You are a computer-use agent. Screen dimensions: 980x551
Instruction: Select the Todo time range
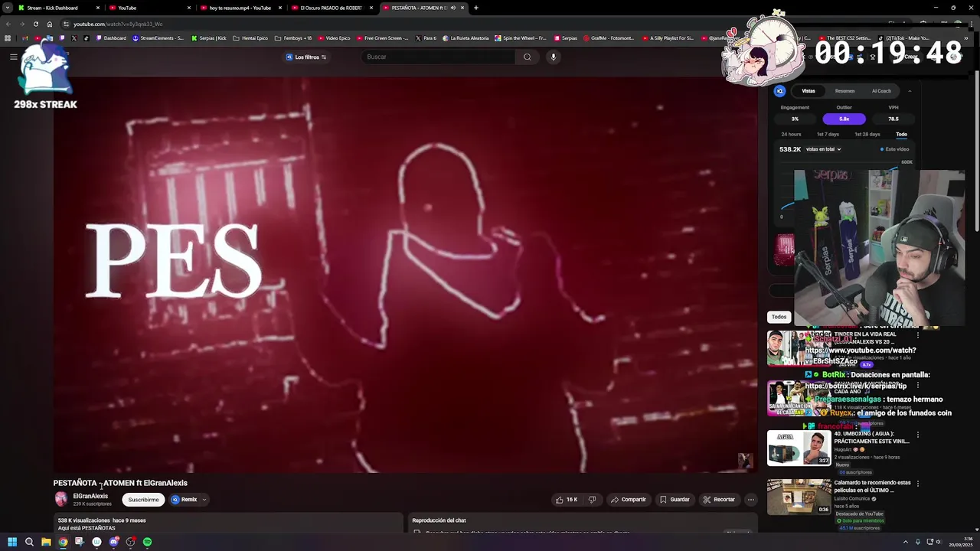pos(901,135)
